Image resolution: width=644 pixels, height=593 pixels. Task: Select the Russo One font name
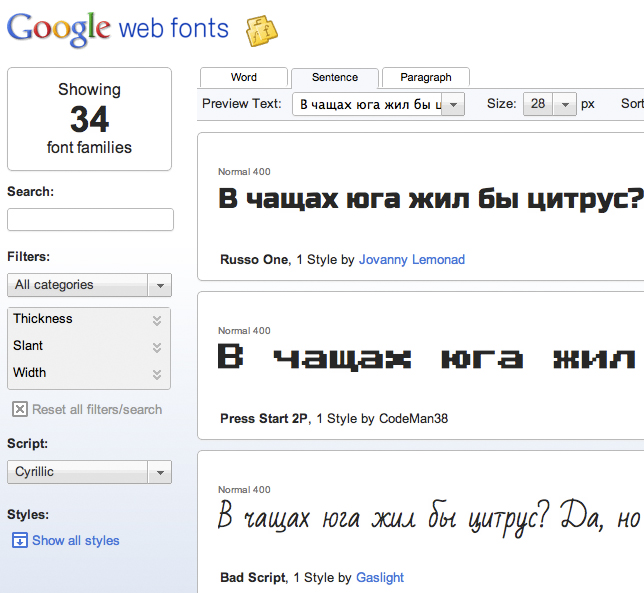(254, 260)
